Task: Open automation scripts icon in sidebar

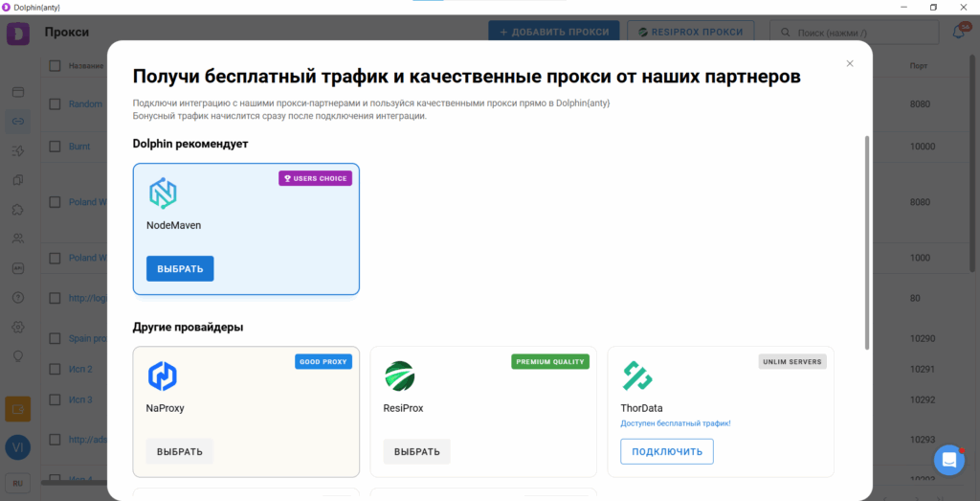Action: (18, 150)
